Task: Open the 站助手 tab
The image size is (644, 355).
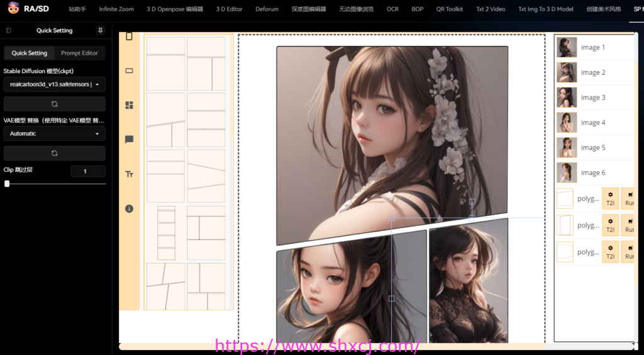Action: (x=77, y=9)
